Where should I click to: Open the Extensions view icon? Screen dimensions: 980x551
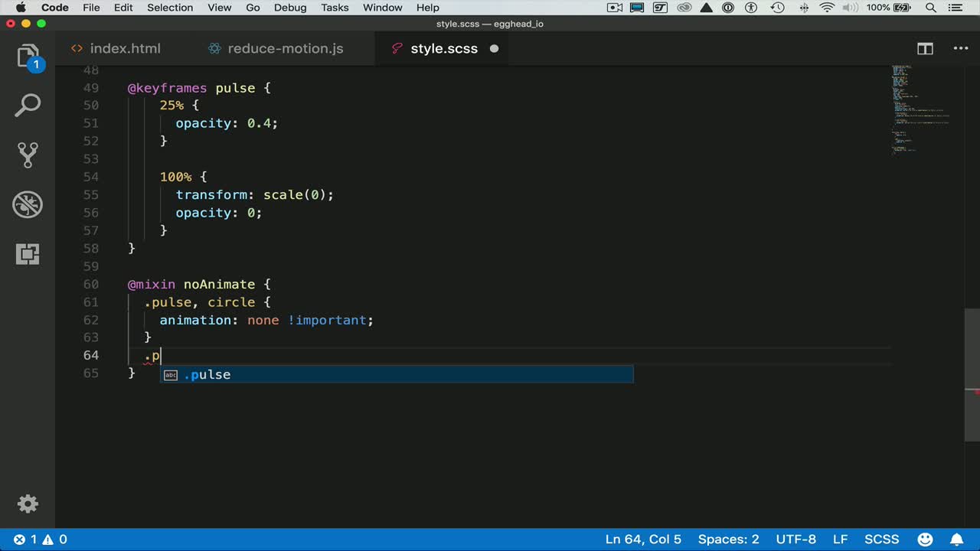click(28, 255)
